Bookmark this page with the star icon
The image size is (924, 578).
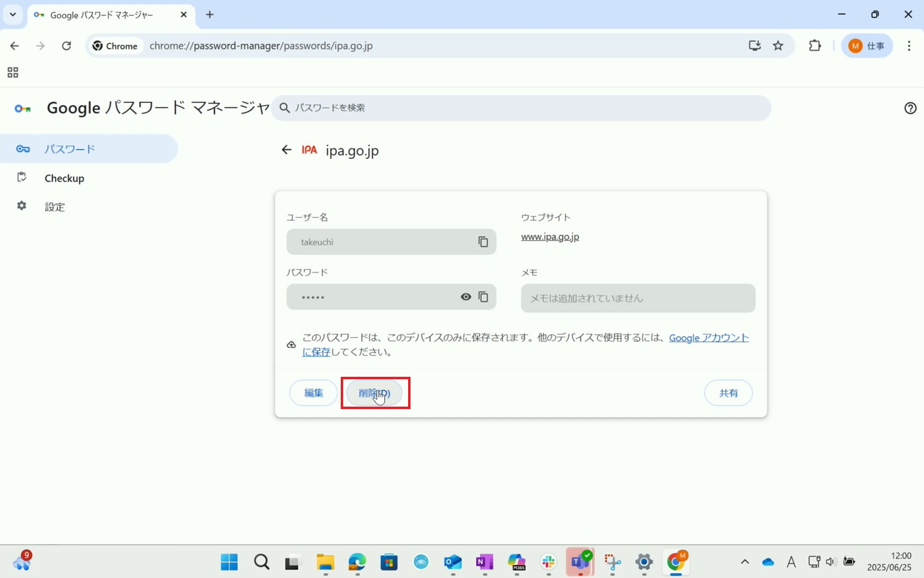[778, 46]
